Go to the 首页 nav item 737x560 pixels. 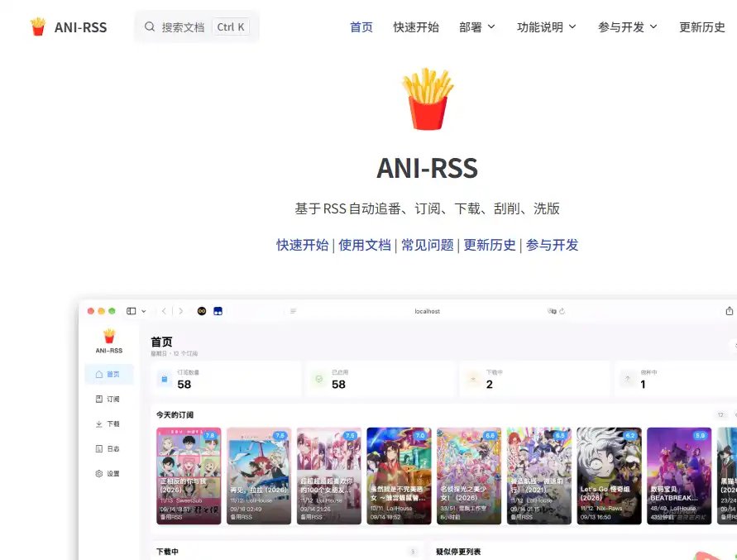pyautogui.click(x=361, y=26)
